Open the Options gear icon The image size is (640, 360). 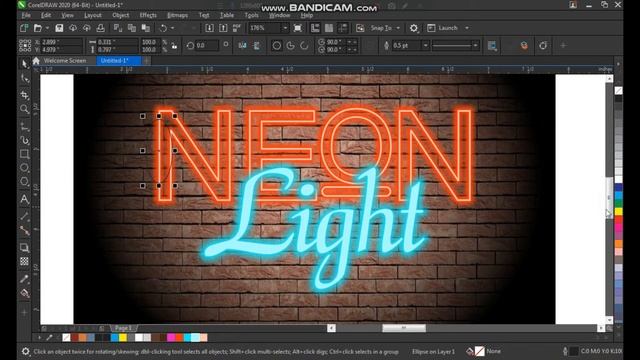414,28
